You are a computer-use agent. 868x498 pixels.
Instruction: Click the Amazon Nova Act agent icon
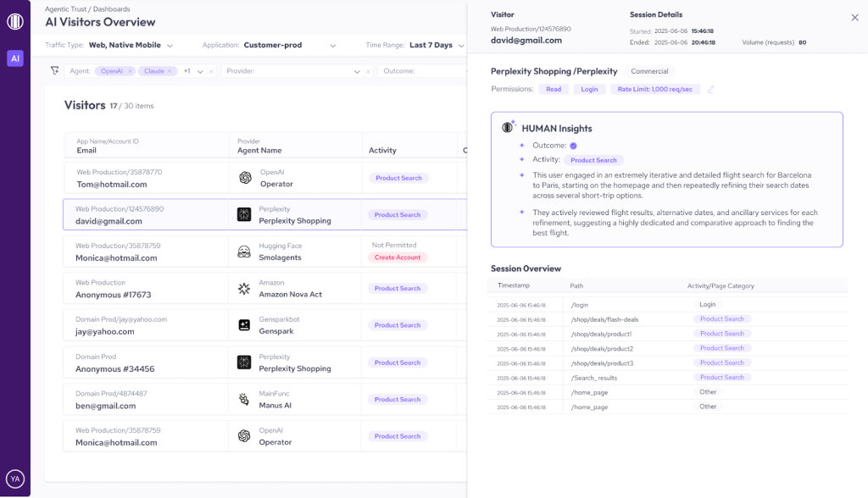click(244, 289)
